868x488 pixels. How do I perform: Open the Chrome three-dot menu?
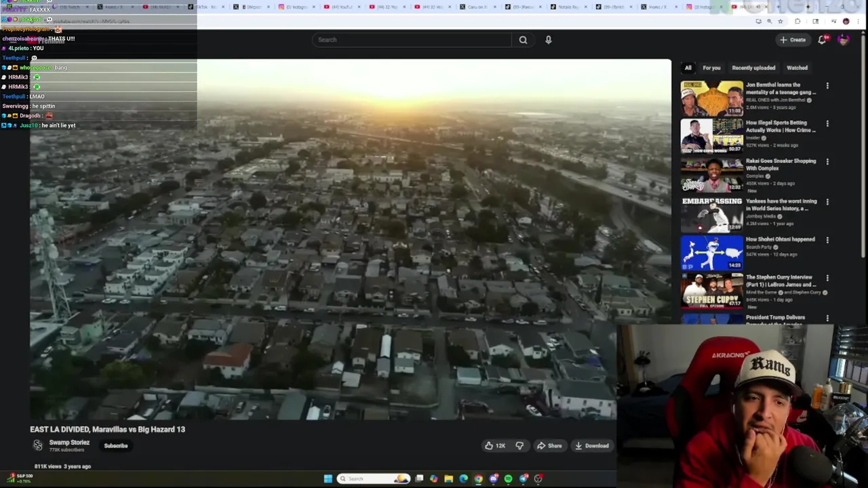point(858,22)
